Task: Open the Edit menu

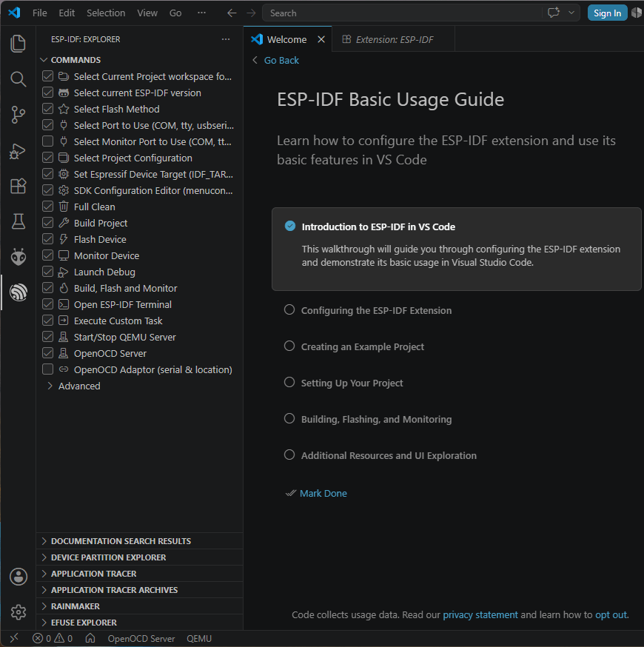Action: (x=67, y=13)
